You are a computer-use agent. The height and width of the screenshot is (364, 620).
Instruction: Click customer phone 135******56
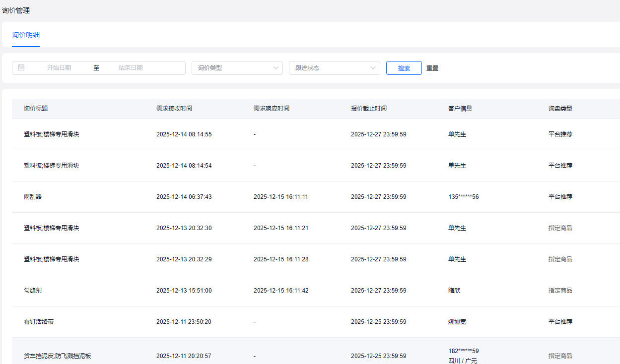463,197
